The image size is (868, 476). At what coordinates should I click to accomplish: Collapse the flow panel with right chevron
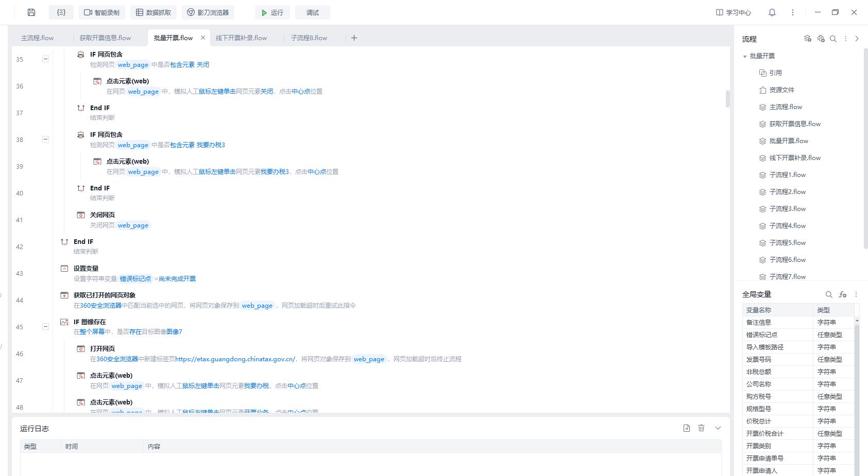pos(857,39)
